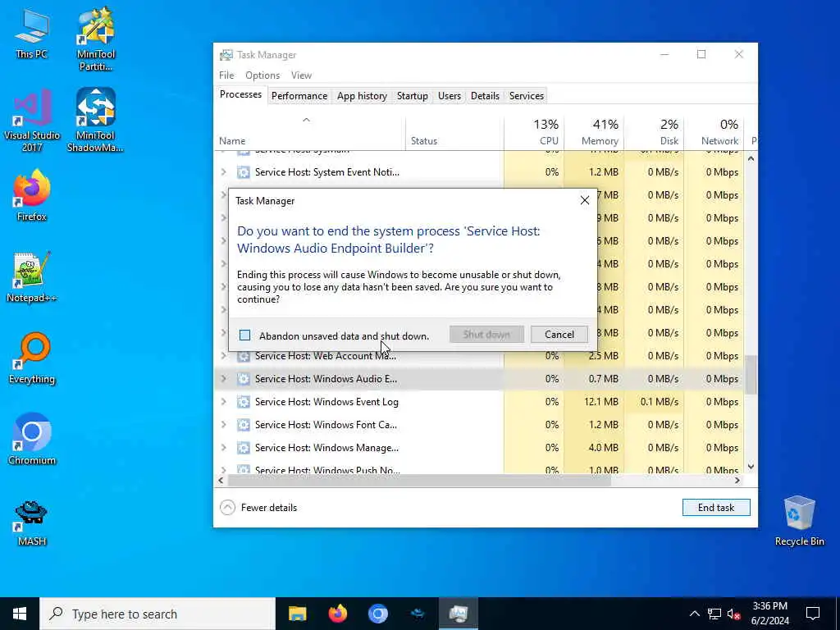This screenshot has height=630, width=840.
Task: Switch to the Startup tab
Action: [x=412, y=96]
